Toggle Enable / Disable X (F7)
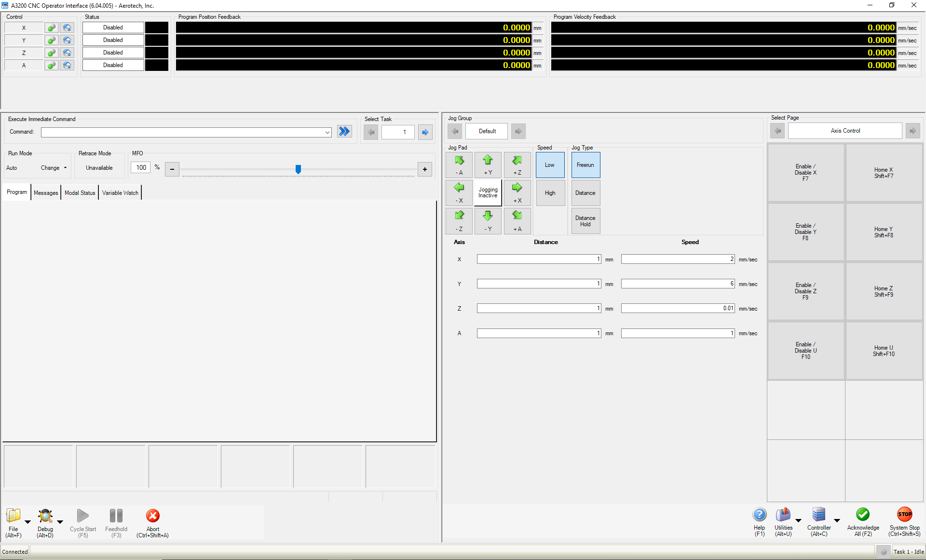Screen dimensions: 926x560 coord(806,173)
